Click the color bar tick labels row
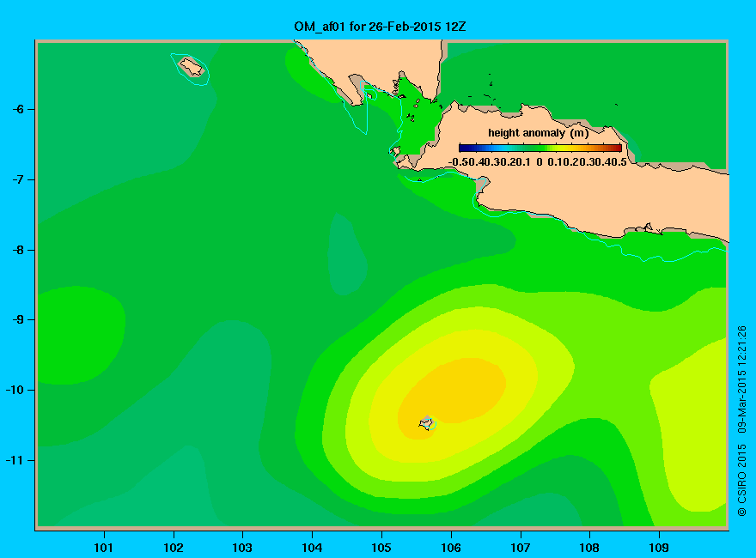This screenshot has height=558, width=756. pos(538,162)
